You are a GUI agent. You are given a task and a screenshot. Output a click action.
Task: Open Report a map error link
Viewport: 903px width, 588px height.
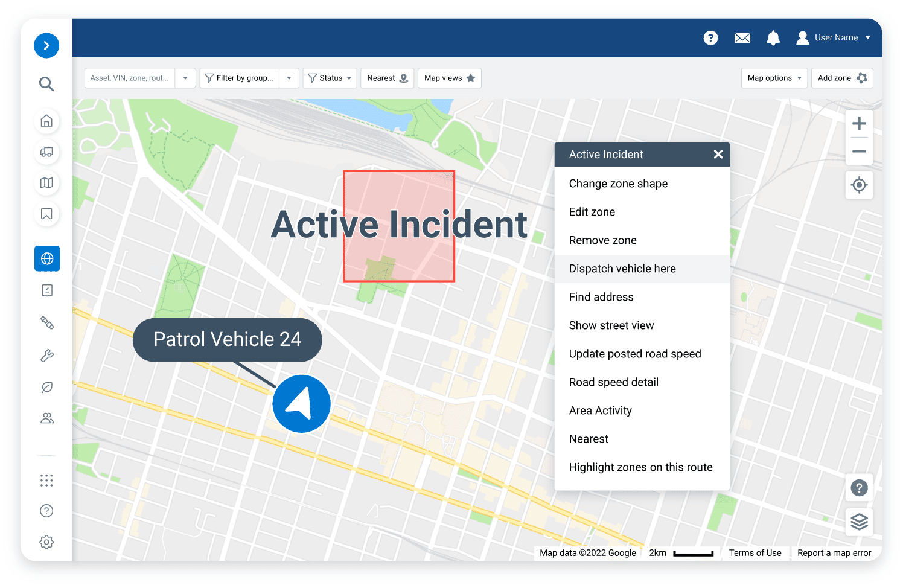click(834, 553)
